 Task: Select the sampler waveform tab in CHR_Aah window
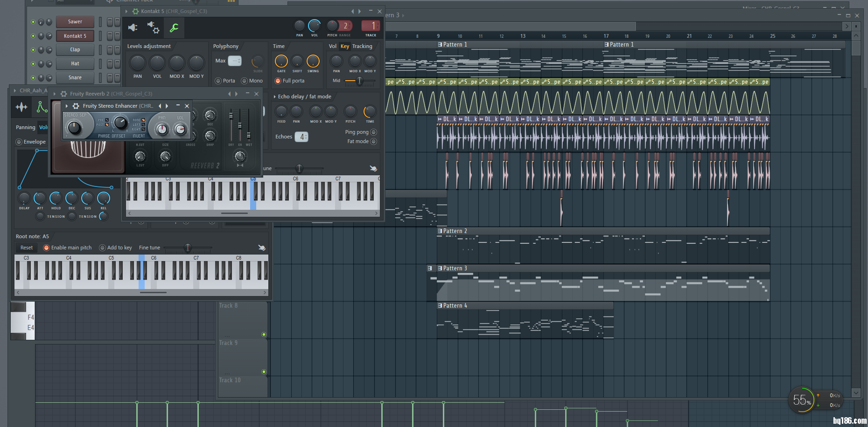[21, 107]
